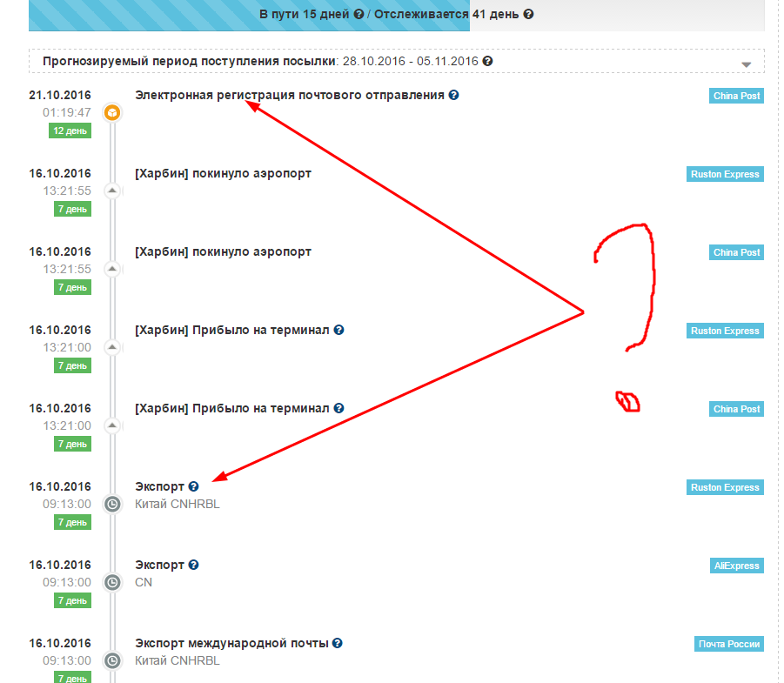
Task: Open help for 'Электронная регистрация почтового отправления'
Action: click(454, 95)
